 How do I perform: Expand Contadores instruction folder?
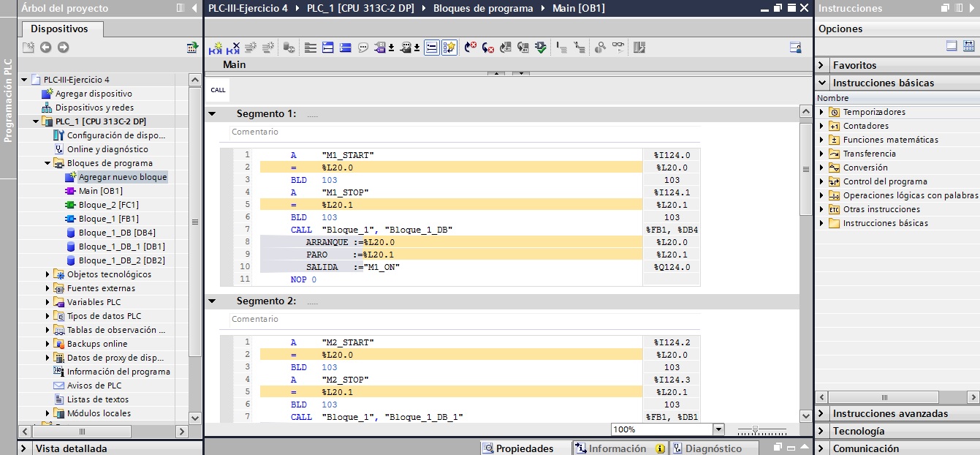[x=821, y=126]
